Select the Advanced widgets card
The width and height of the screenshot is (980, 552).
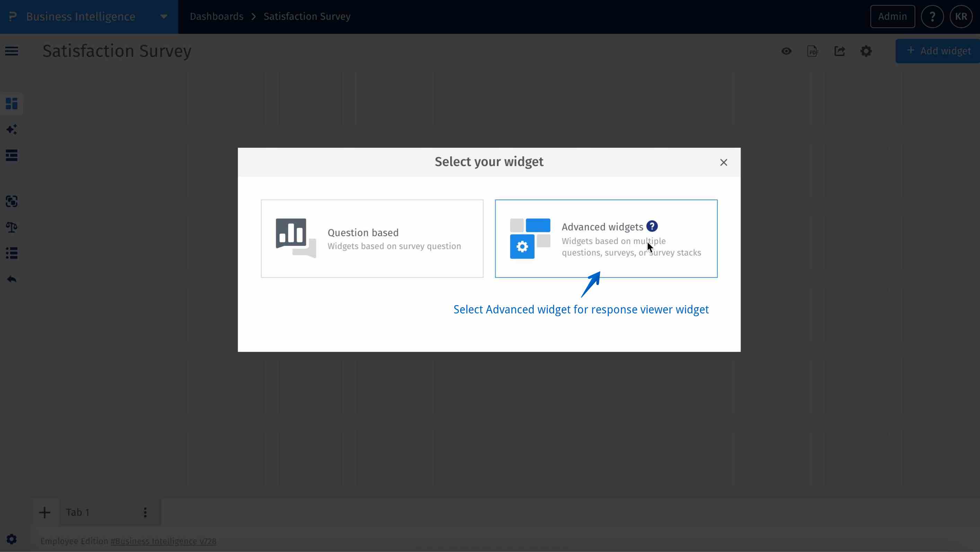(x=606, y=238)
